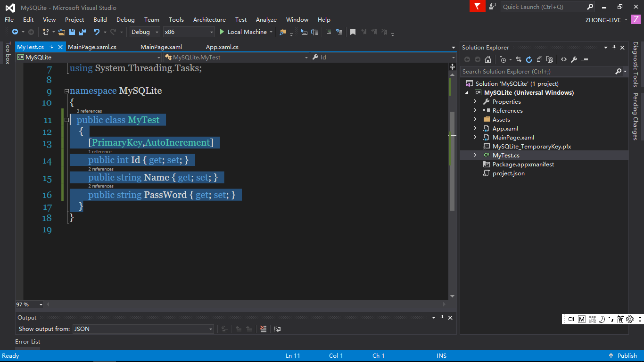Click Collapse All icon in Solution Explorer
The height and width of the screenshot is (362, 644).
(539, 59)
